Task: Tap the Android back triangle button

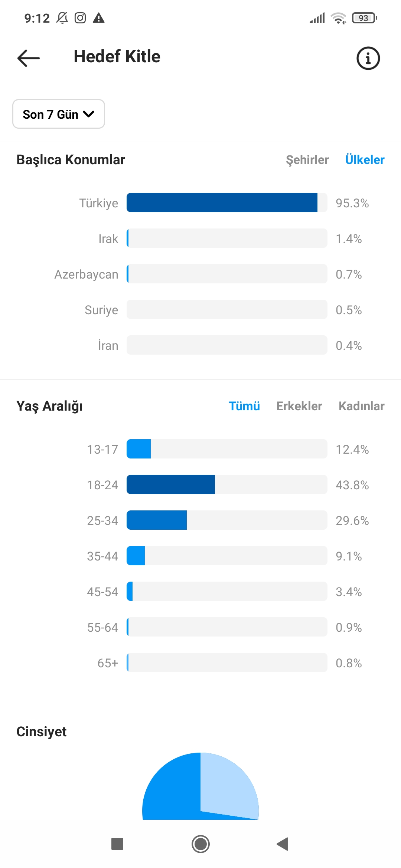Action: [283, 844]
